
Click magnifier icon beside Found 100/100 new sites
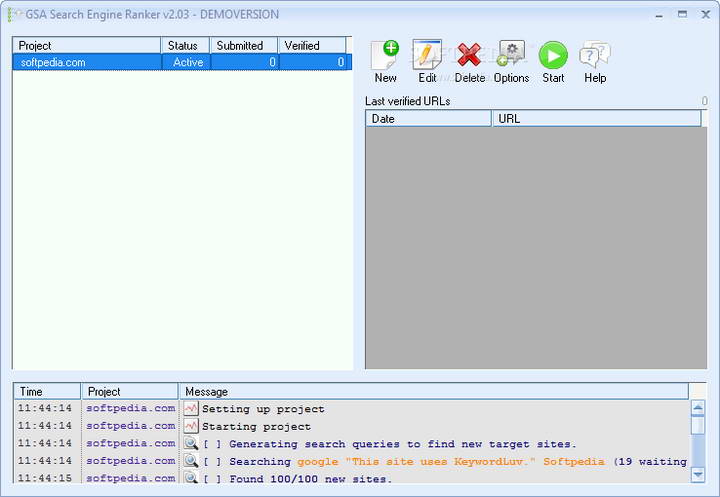191,477
